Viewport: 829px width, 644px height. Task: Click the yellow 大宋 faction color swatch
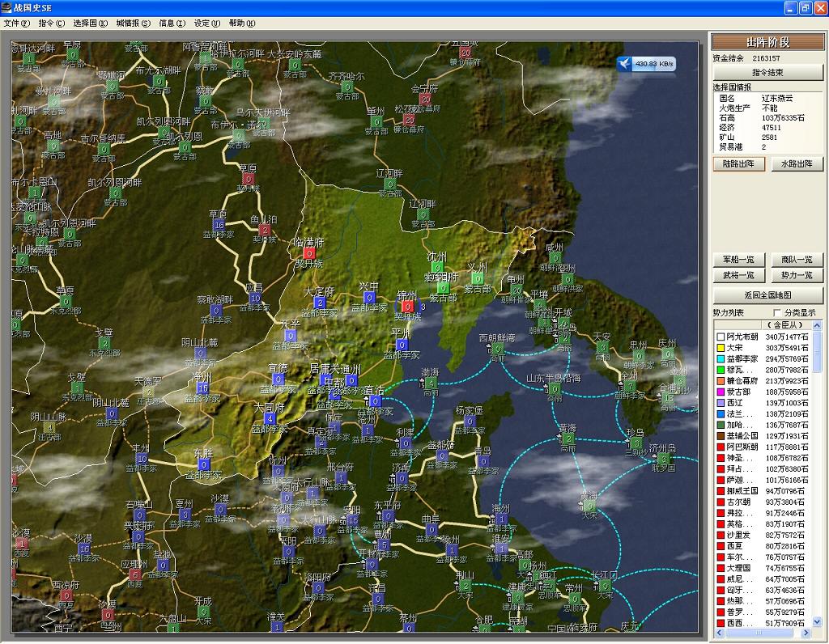[720, 348]
